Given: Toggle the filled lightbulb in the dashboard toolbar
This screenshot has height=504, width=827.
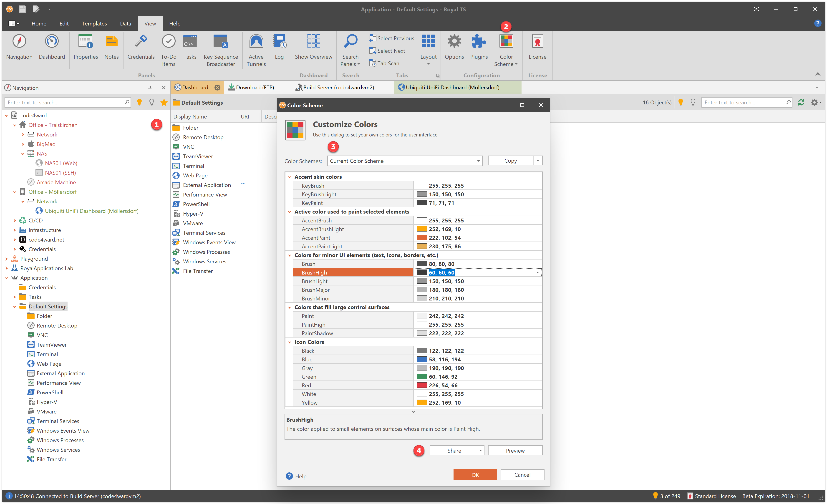Looking at the screenshot, I should (x=680, y=102).
